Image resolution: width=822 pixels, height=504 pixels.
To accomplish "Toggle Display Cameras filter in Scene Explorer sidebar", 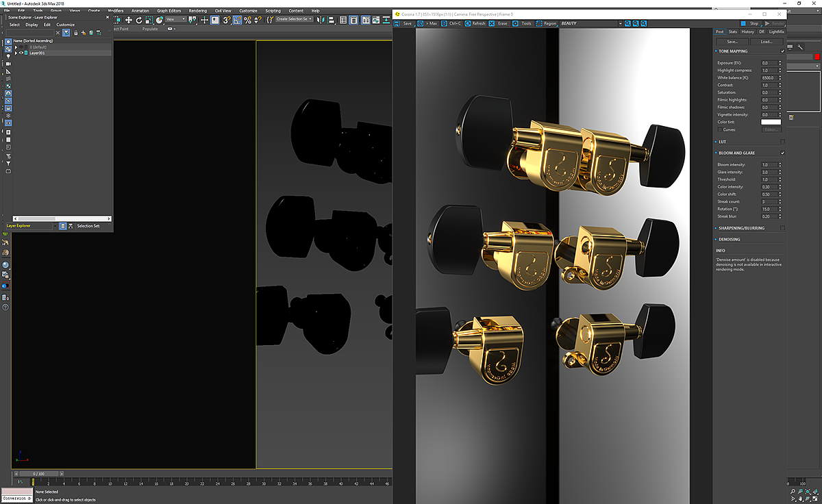I will pyautogui.click(x=8, y=64).
